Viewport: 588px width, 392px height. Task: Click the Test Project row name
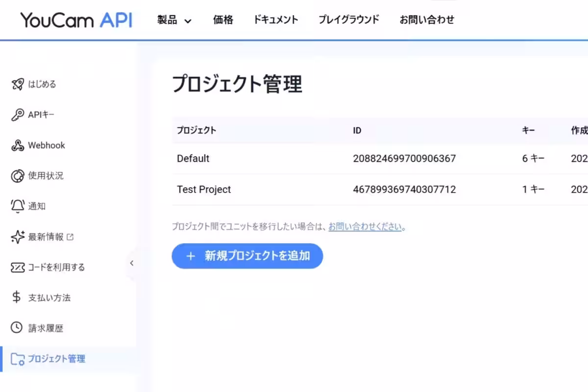[204, 190]
